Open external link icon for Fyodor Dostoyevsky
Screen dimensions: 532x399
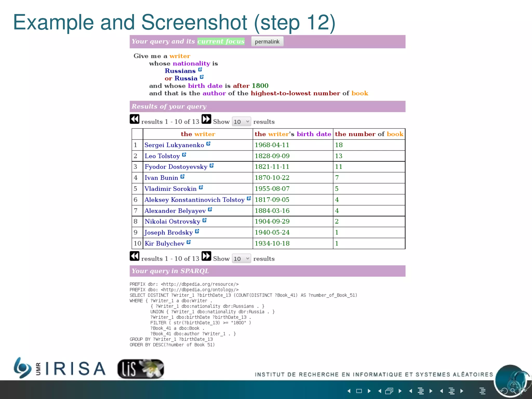tap(212, 165)
